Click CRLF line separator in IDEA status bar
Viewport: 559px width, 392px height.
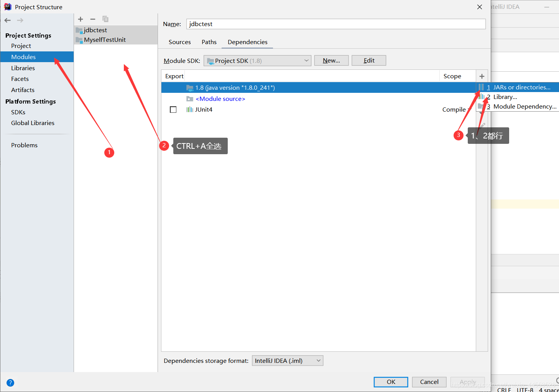[504, 389]
